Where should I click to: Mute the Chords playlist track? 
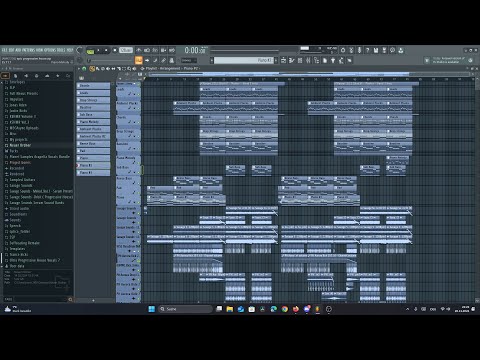139,123
